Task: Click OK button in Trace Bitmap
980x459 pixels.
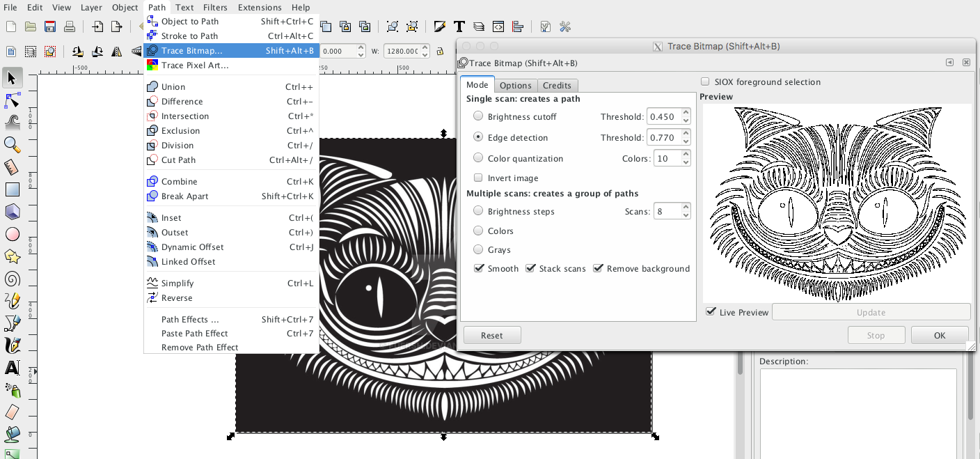Action: click(x=940, y=335)
